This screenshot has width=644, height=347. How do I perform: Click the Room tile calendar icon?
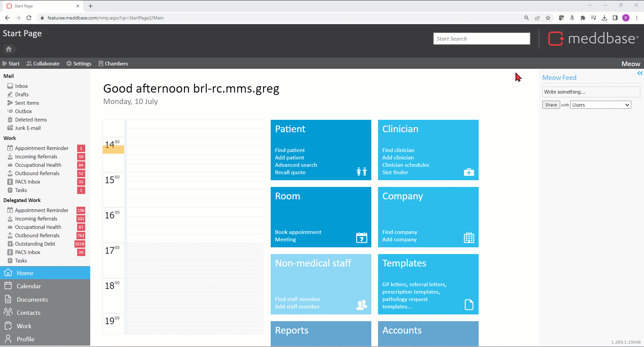point(362,238)
